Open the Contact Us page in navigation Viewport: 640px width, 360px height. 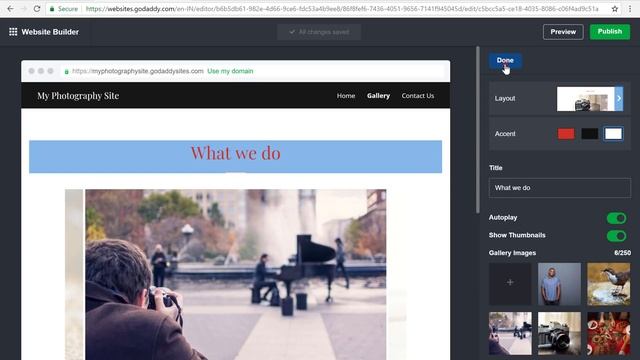tap(418, 96)
